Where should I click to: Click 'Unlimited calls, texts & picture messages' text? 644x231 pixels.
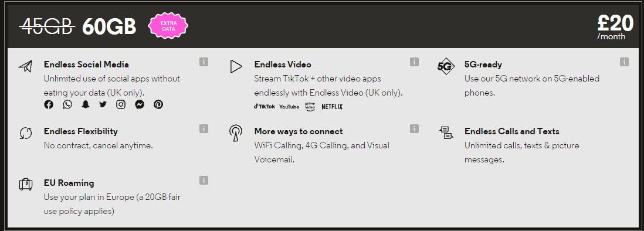click(x=521, y=152)
